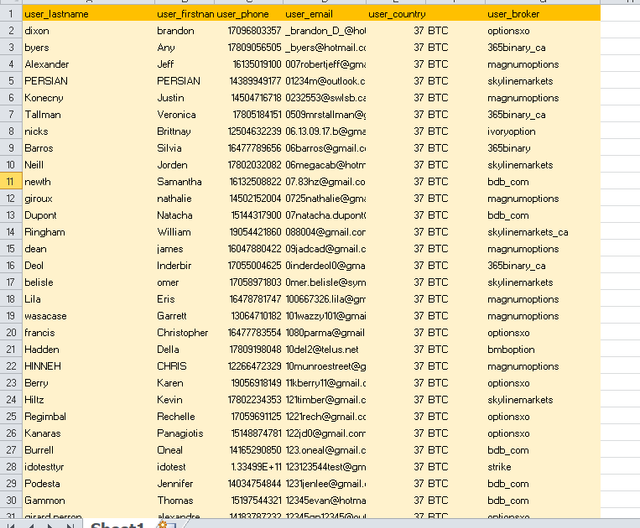Click email cell starting 11kberry11
Image resolution: width=640 pixels, height=528 pixels.
[325, 383]
